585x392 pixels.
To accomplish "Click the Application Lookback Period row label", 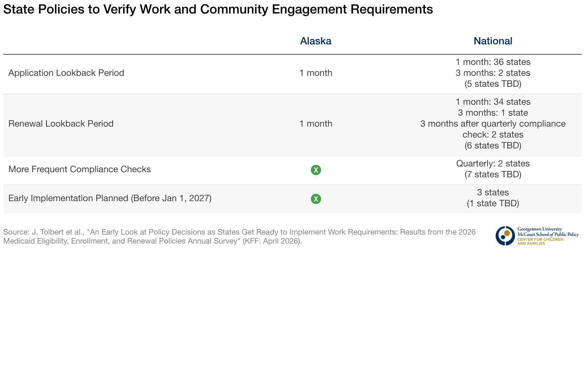I will coord(66,73).
